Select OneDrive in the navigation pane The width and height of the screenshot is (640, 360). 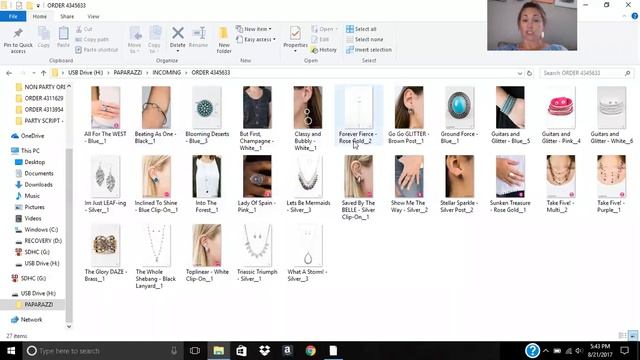click(32, 136)
